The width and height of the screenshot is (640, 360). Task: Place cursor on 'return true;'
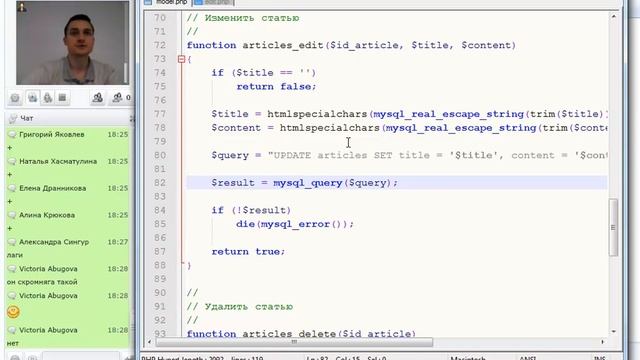[248, 252]
